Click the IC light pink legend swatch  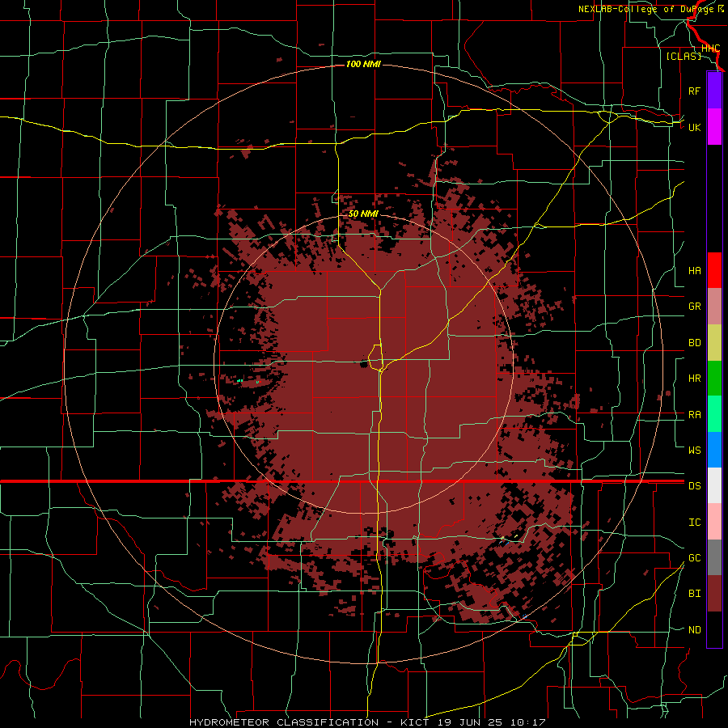[x=714, y=522]
